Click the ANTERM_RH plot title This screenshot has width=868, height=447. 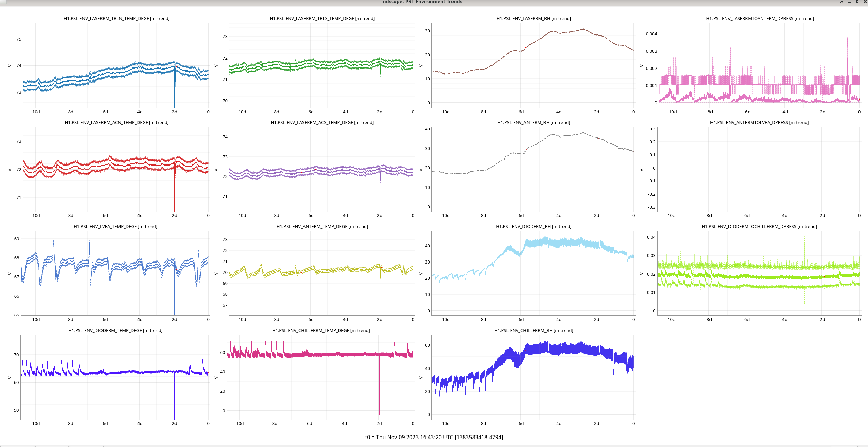[533, 122]
